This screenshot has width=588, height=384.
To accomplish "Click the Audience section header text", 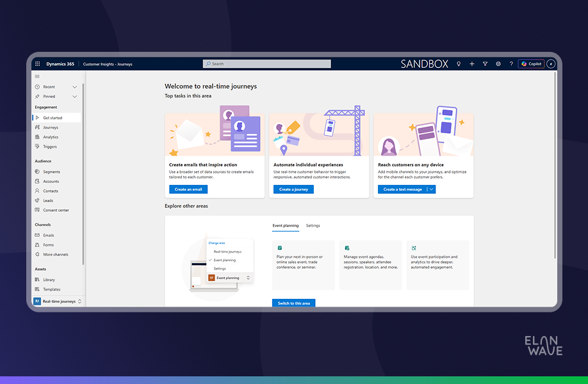I will pos(43,161).
